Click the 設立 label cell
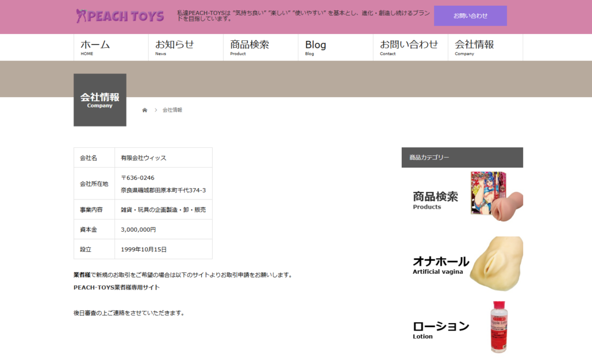The width and height of the screenshot is (592, 364). pyautogui.click(x=94, y=250)
